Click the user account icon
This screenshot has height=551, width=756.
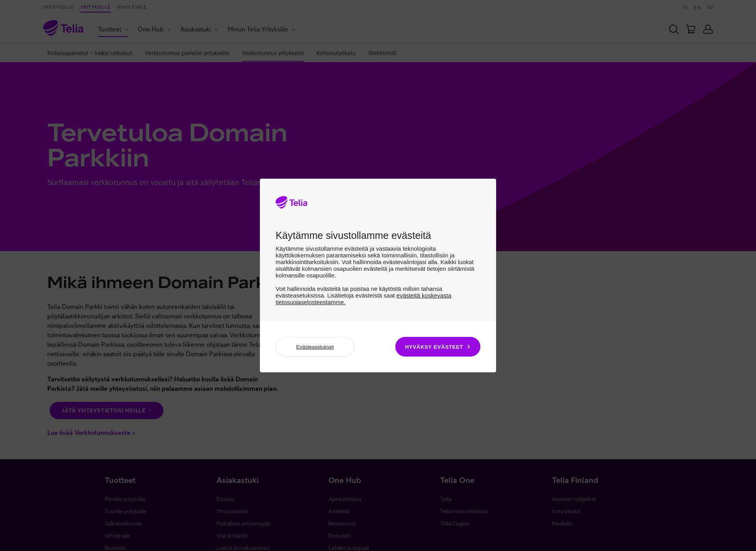[x=708, y=29]
